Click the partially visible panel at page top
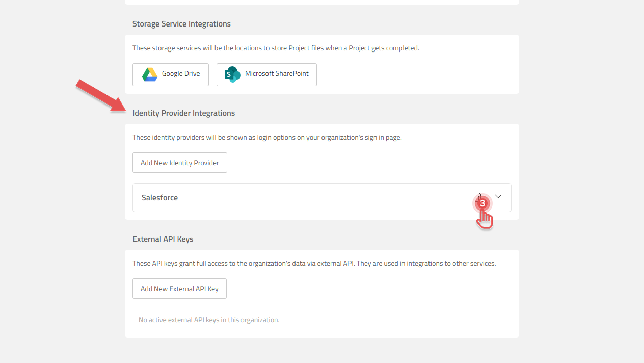Image resolution: width=644 pixels, height=363 pixels. 321,2
